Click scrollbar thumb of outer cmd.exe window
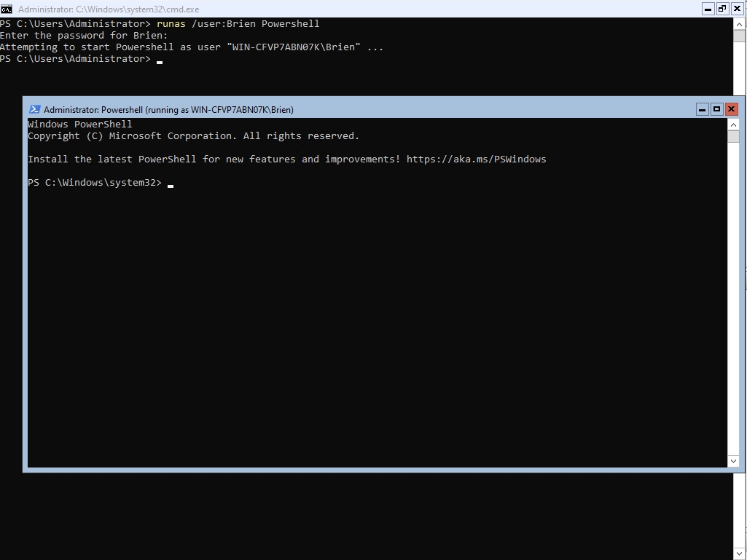The image size is (747, 560). point(740,36)
